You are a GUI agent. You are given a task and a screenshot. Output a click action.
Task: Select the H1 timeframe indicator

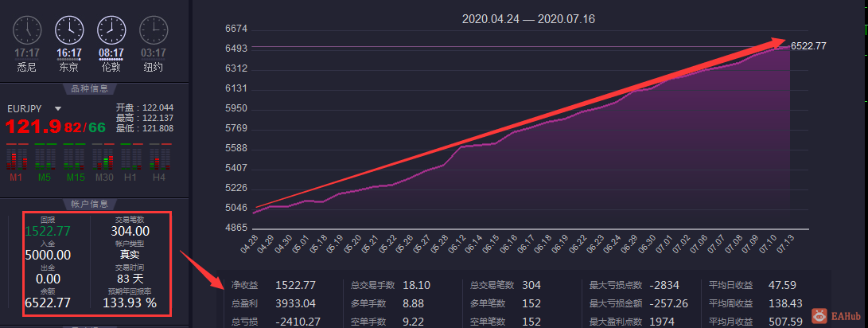tap(130, 178)
